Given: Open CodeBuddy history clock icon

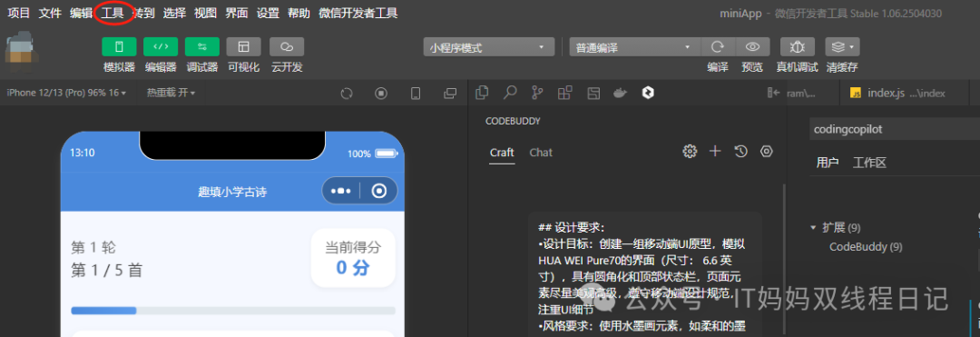Looking at the screenshot, I should [x=741, y=152].
